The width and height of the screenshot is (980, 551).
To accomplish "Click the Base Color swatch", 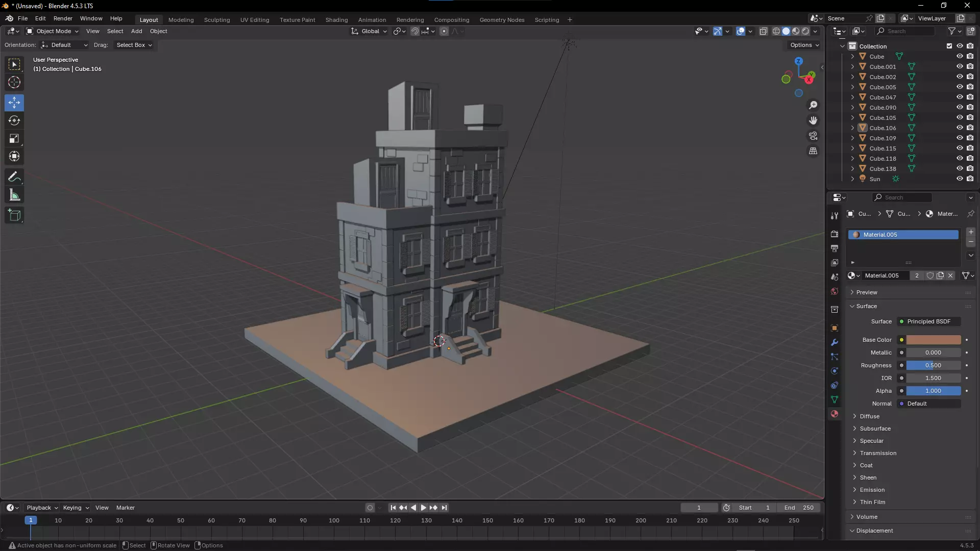I will (x=934, y=340).
